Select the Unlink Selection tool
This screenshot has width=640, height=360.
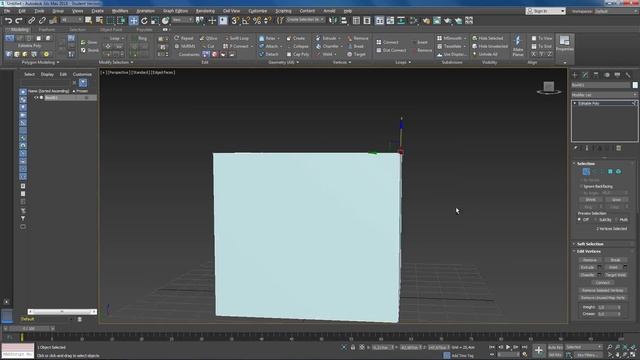(x=42, y=20)
